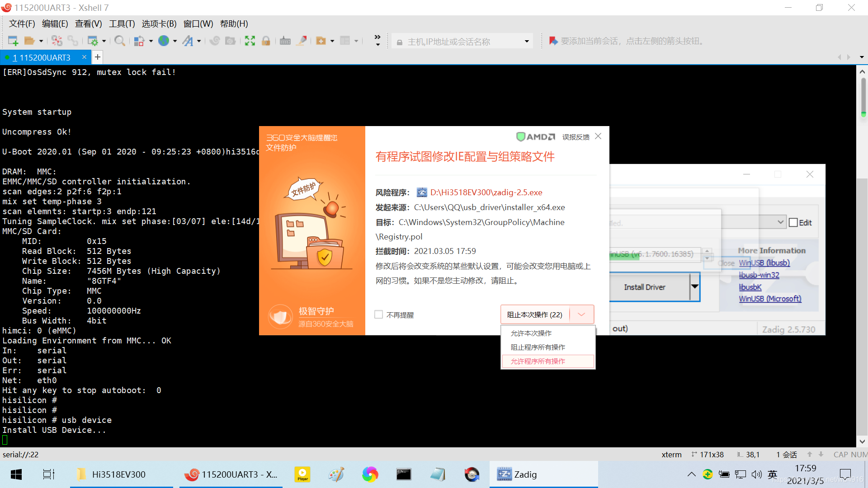
Task: Expand the 阻止本次操作 dropdown arrow
Action: click(582, 314)
